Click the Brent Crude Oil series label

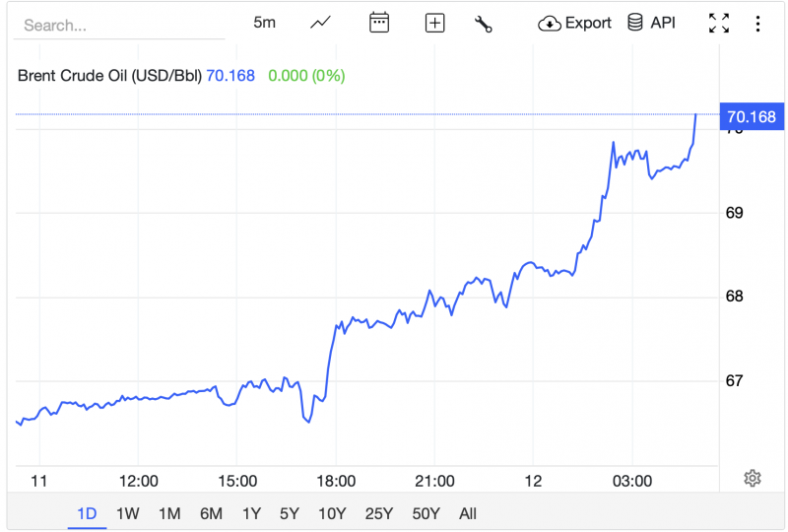coord(109,75)
